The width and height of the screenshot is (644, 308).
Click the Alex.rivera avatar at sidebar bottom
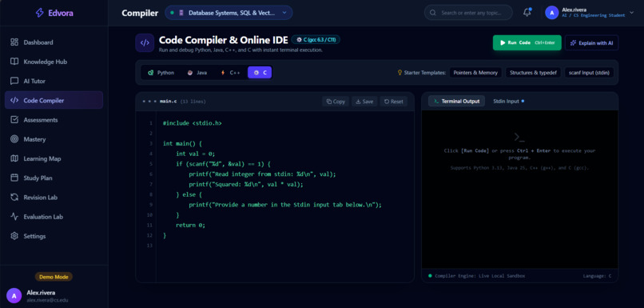tap(14, 295)
